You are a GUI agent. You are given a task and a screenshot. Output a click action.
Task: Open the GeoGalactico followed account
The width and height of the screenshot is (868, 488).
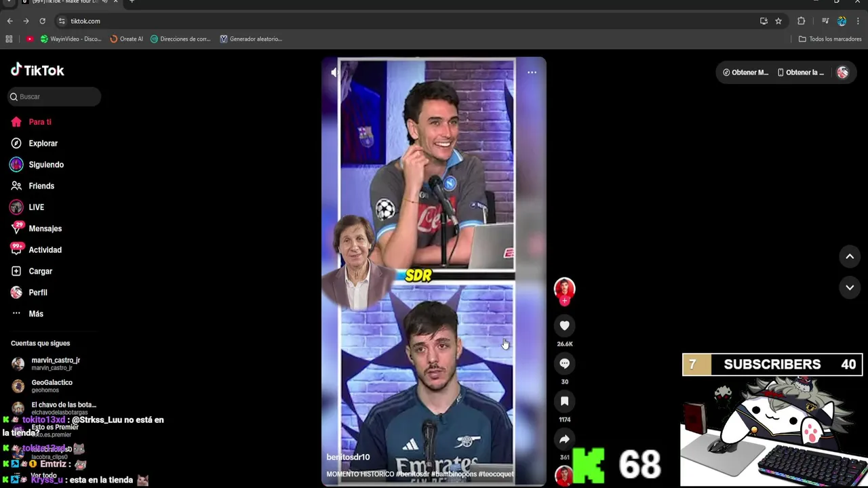(42, 386)
